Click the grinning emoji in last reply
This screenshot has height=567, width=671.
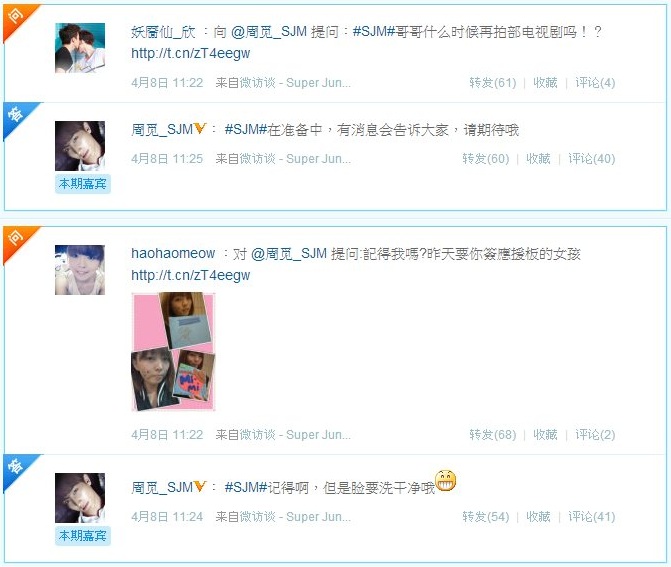click(x=445, y=481)
